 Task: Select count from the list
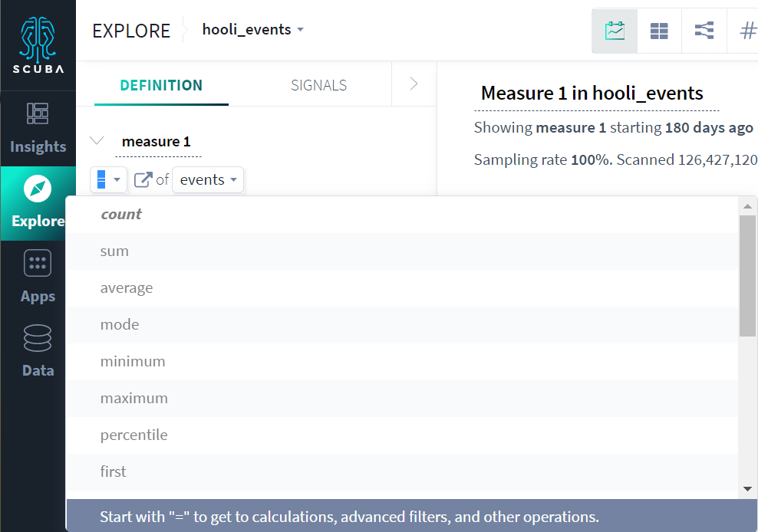coord(402,214)
